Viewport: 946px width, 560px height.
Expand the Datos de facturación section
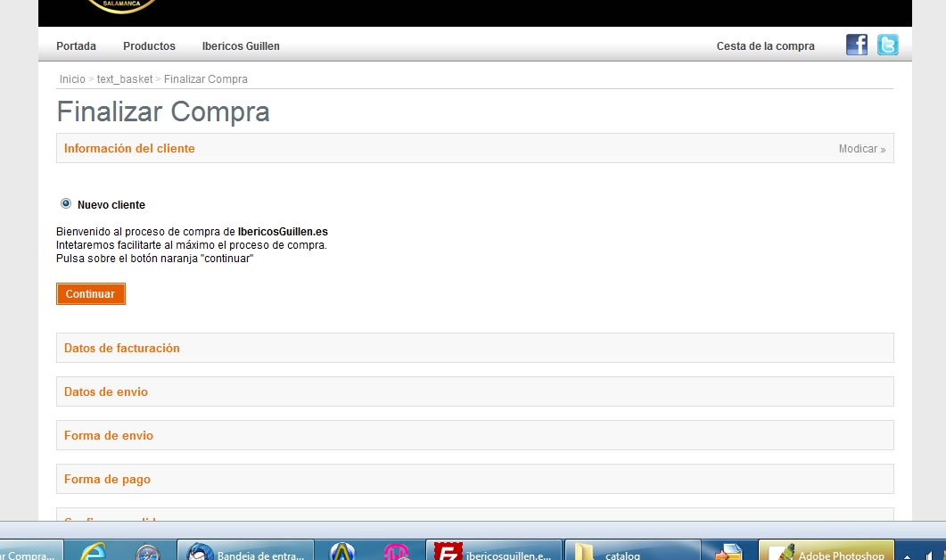click(x=475, y=348)
